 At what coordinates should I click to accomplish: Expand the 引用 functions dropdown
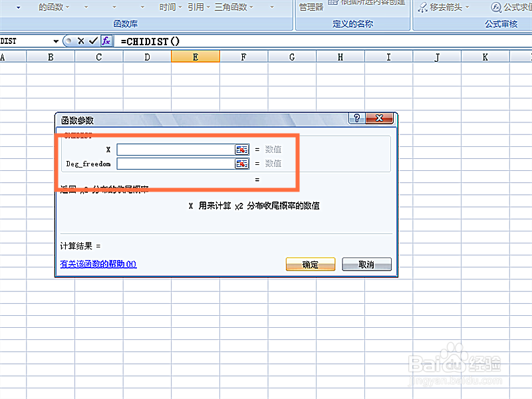point(208,7)
